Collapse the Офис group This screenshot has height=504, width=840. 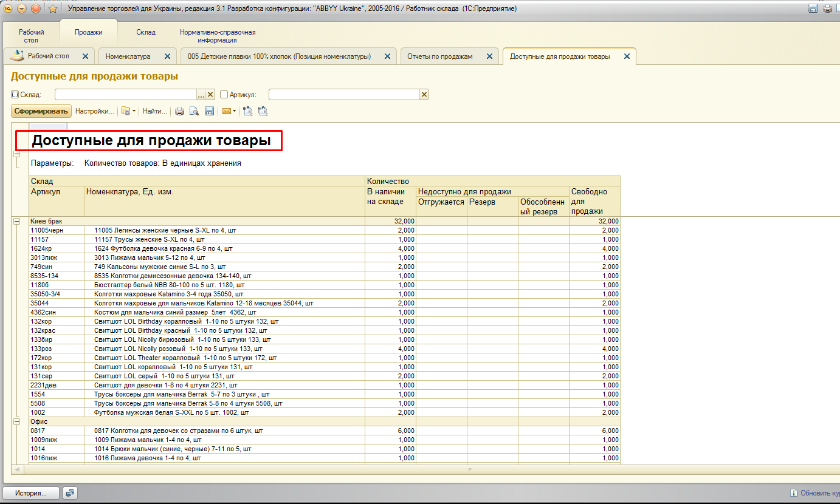pos(16,421)
